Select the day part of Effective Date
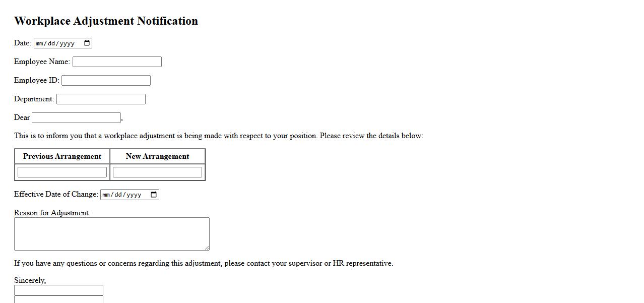Screen dimensions: 644x303 coord(118,195)
